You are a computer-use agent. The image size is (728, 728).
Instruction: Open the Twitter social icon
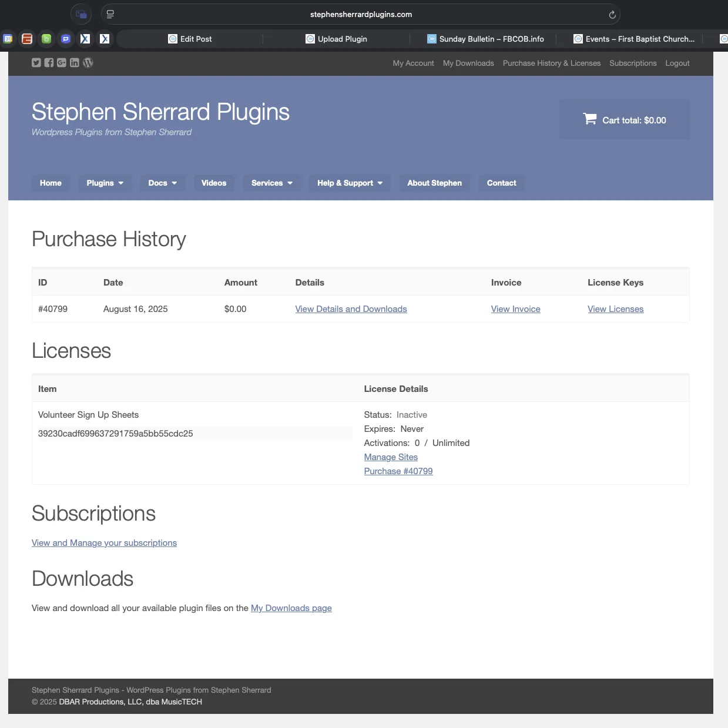pyautogui.click(x=36, y=63)
